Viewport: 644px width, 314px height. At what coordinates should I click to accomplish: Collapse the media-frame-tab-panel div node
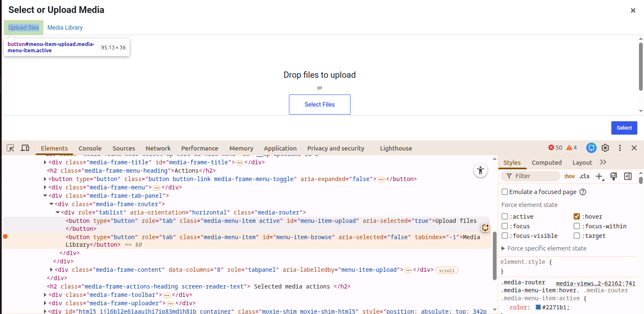coord(45,196)
